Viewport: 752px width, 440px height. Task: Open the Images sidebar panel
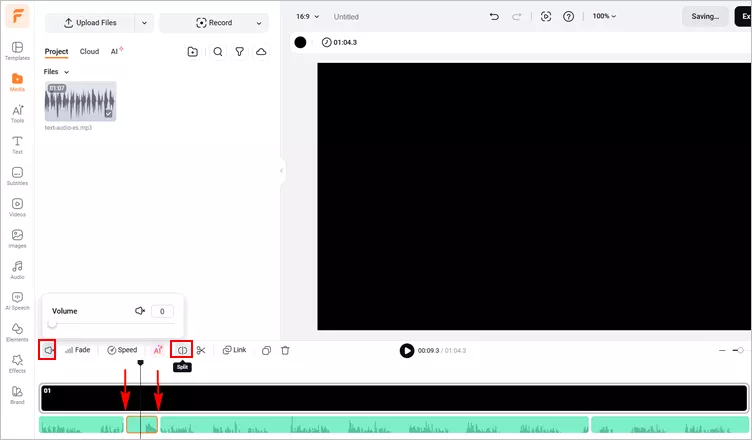tap(17, 238)
